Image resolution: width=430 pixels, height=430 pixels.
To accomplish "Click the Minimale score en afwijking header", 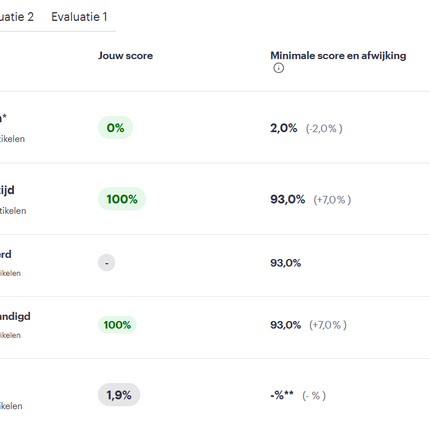I will coord(338,56).
